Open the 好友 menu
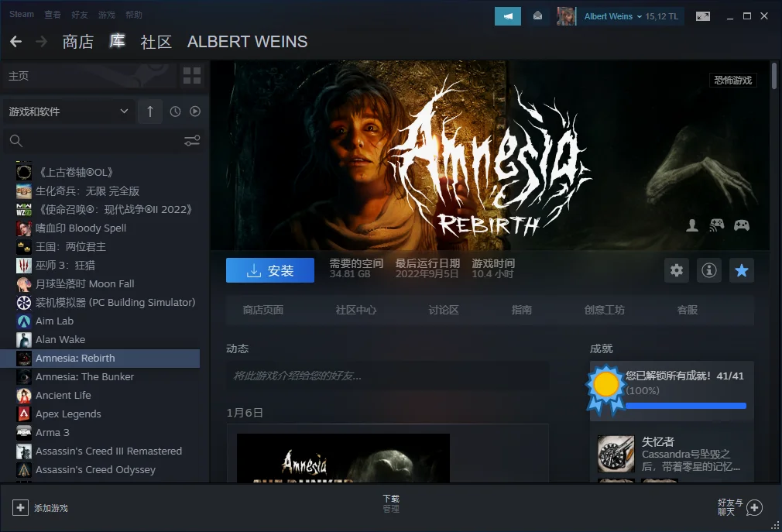The image size is (782, 532). coord(80,15)
